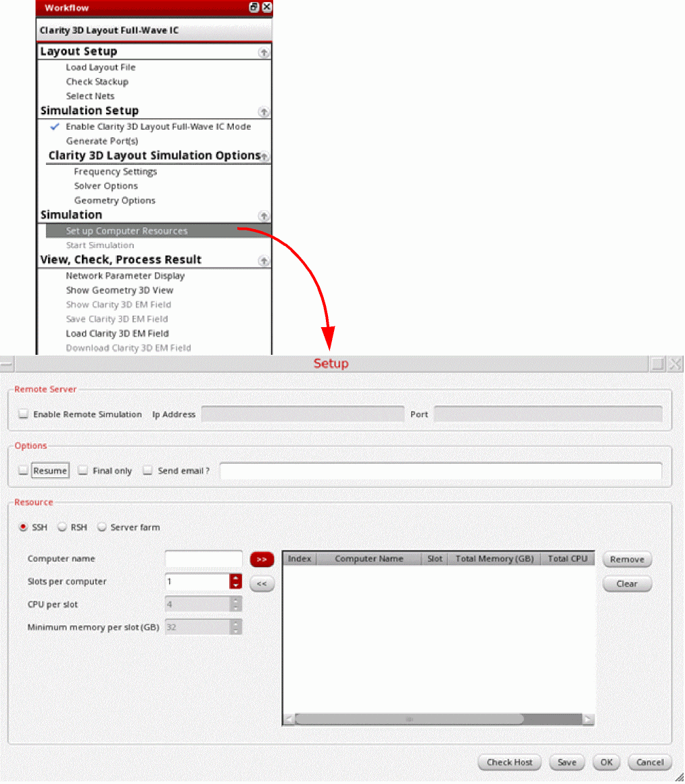Click the Computer name field

pos(204,559)
